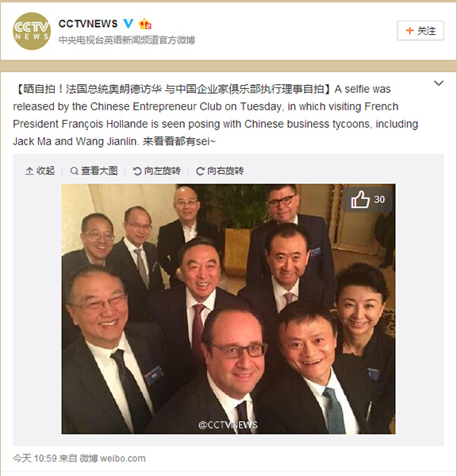Click the magnifier icon for 查看大图

74,171
